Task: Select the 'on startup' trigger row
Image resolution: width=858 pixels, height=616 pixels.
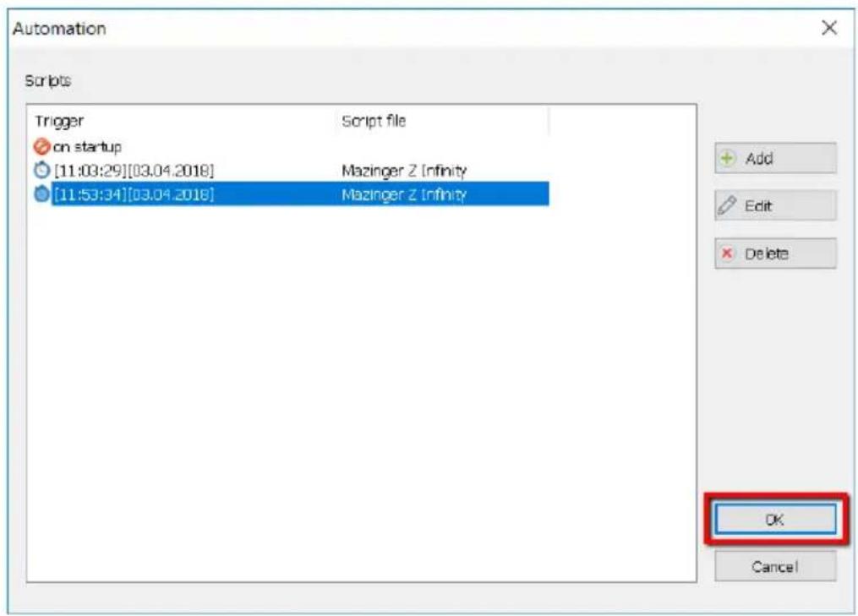Action: click(291, 147)
